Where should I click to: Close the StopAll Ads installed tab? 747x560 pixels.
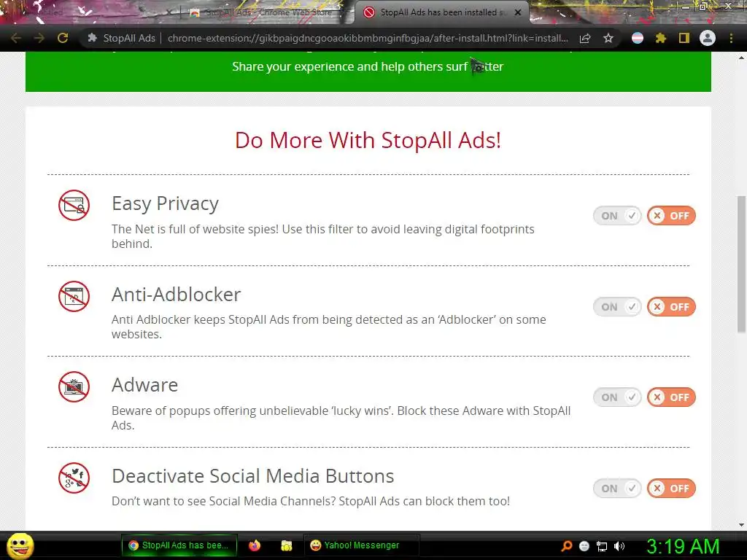pyautogui.click(x=518, y=13)
